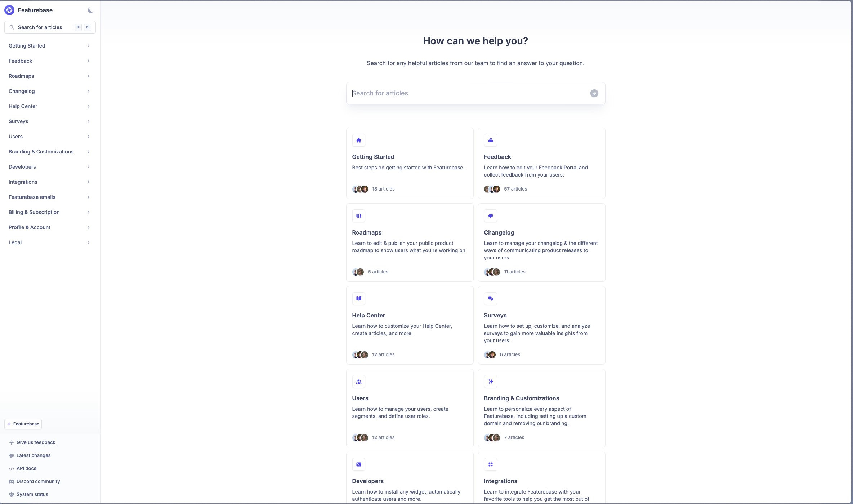
Task: Click the Roadmaps card icon
Action: pyautogui.click(x=358, y=216)
